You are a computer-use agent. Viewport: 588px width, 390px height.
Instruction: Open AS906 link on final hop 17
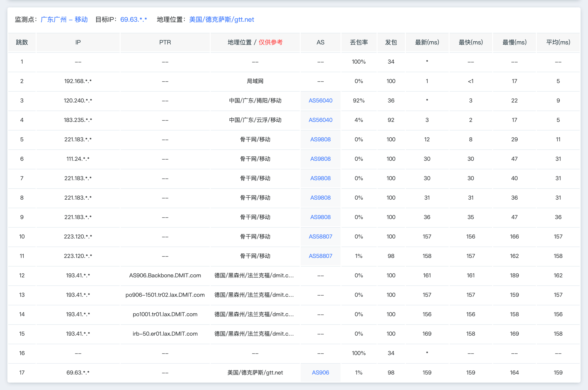[320, 372]
